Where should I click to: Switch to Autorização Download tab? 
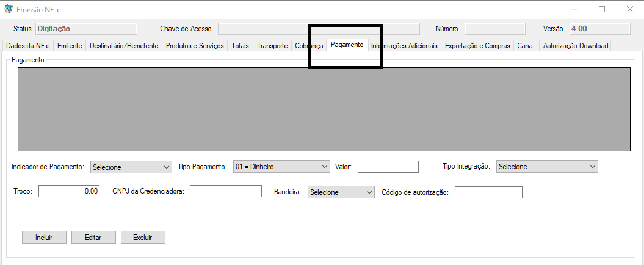pos(576,46)
